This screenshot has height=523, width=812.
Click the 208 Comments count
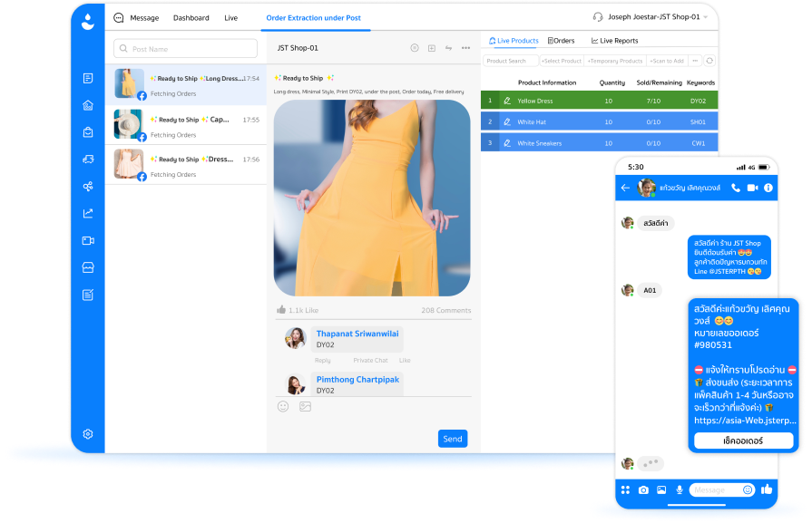point(445,310)
